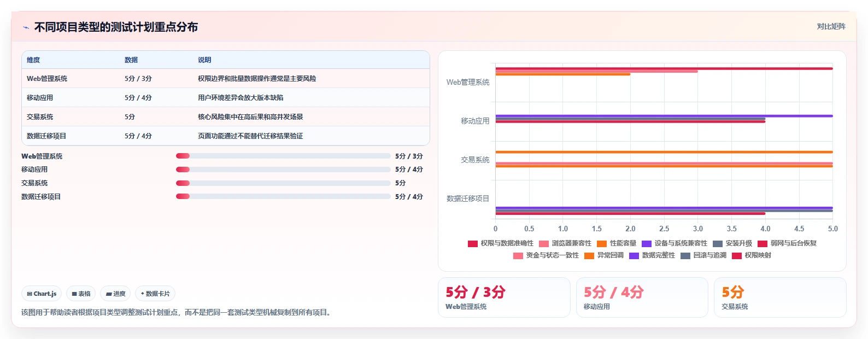Click the 交易系统 progress bar

point(283,183)
